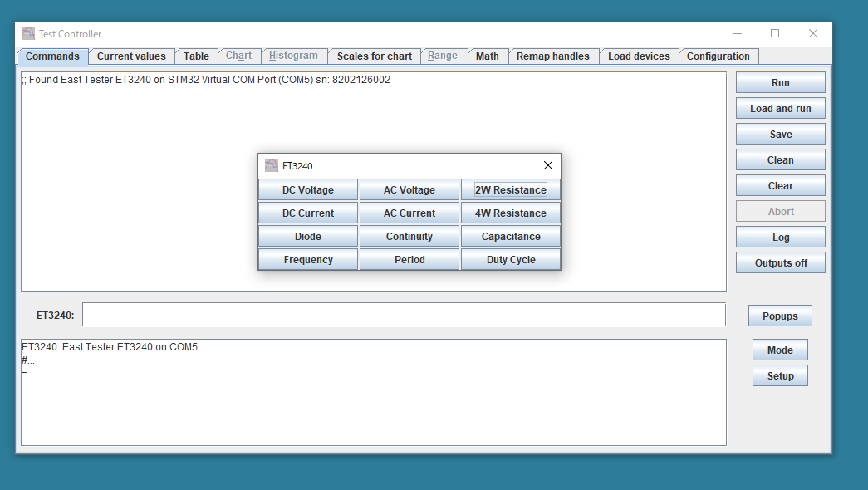868x490 pixels.
Task: Click the Clean button
Action: coord(781,160)
